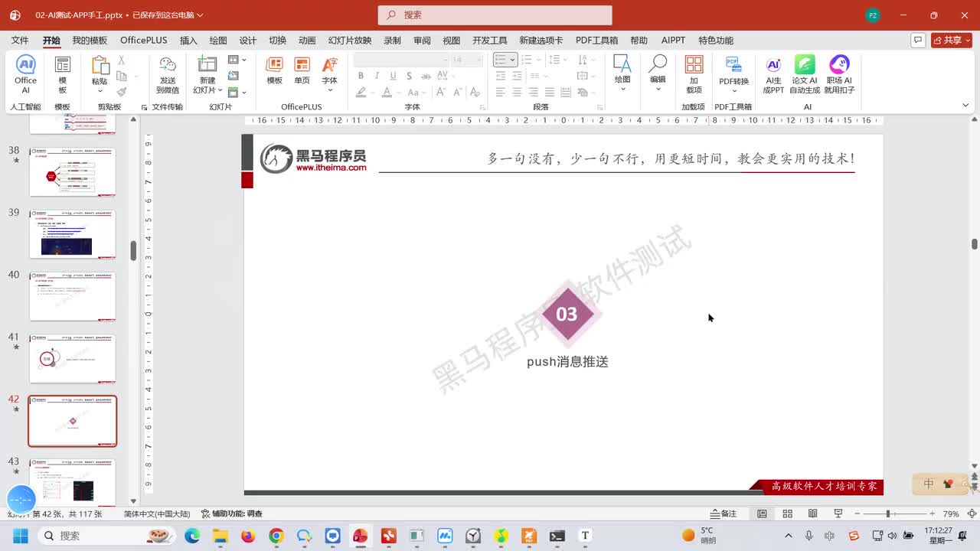Toggle underline formatting

point(393,76)
